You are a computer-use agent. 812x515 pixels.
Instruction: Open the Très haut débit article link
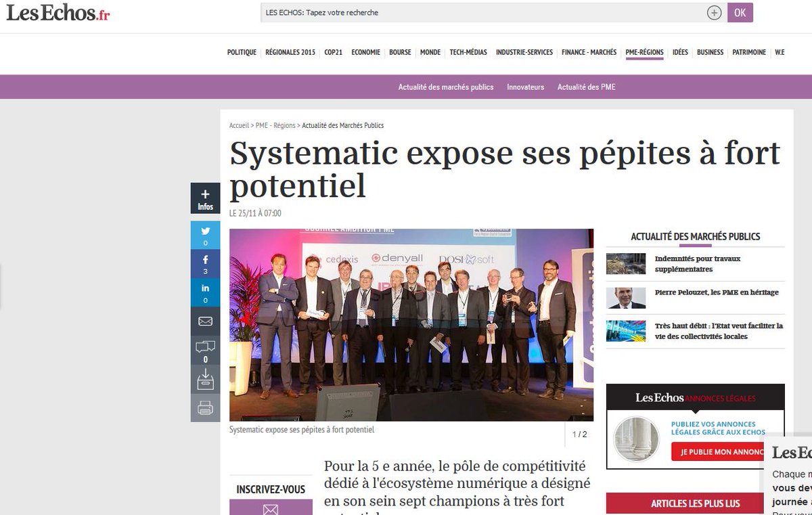(719, 331)
